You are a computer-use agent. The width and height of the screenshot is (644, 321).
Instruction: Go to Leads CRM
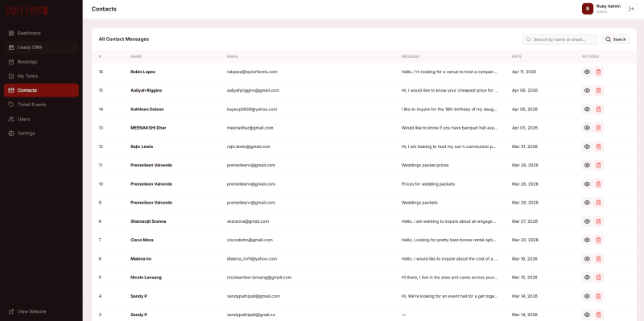click(41, 47)
